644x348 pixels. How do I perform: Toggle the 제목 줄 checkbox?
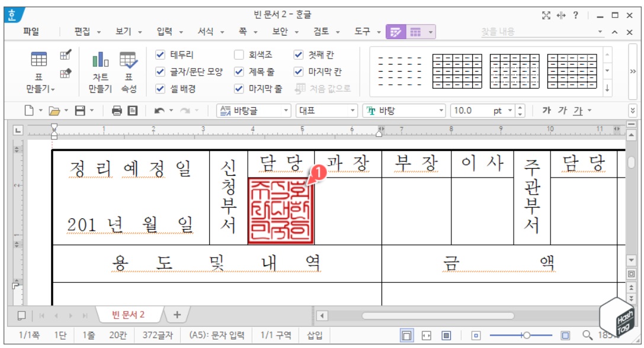[x=239, y=72]
